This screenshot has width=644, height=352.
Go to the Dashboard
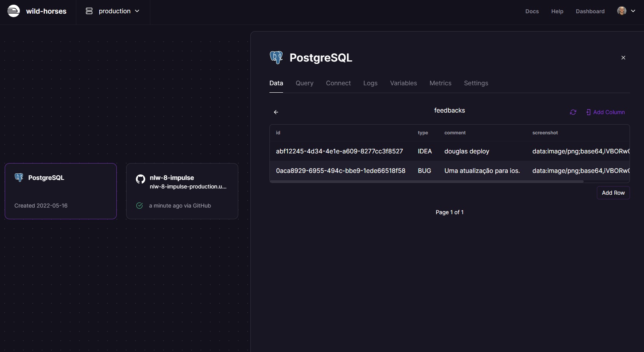(590, 11)
